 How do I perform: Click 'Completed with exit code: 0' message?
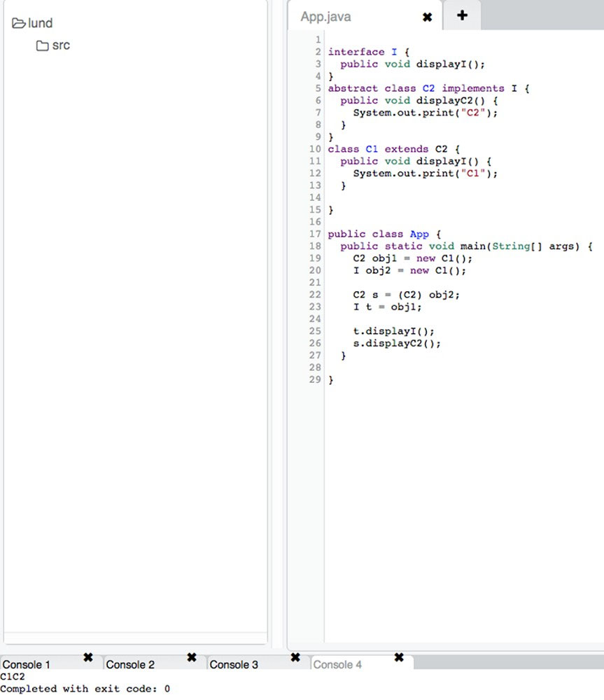pos(85,689)
